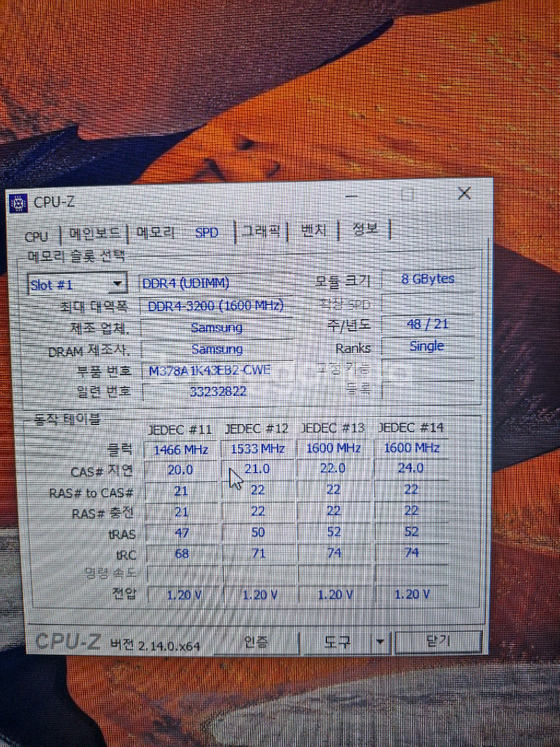Click the JEDEC #14 column header

point(411,428)
